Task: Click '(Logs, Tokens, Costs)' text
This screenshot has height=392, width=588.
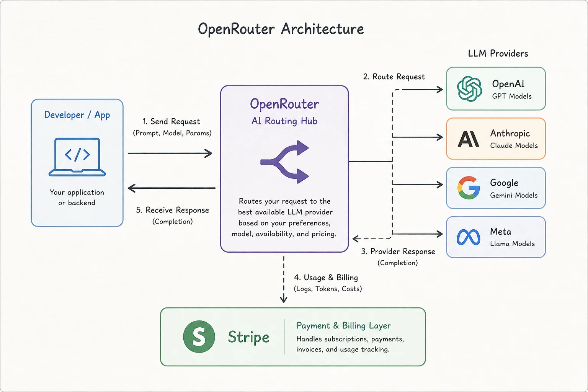Action: [x=328, y=289]
